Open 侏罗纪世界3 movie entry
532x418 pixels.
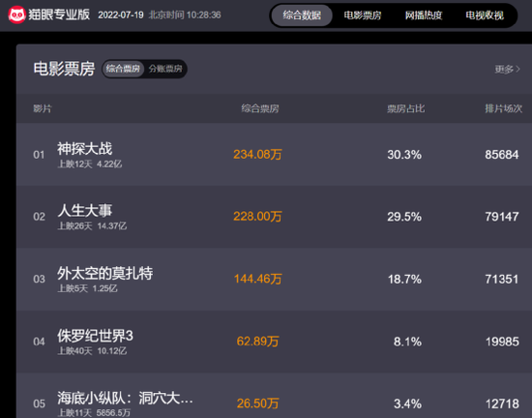click(x=95, y=336)
